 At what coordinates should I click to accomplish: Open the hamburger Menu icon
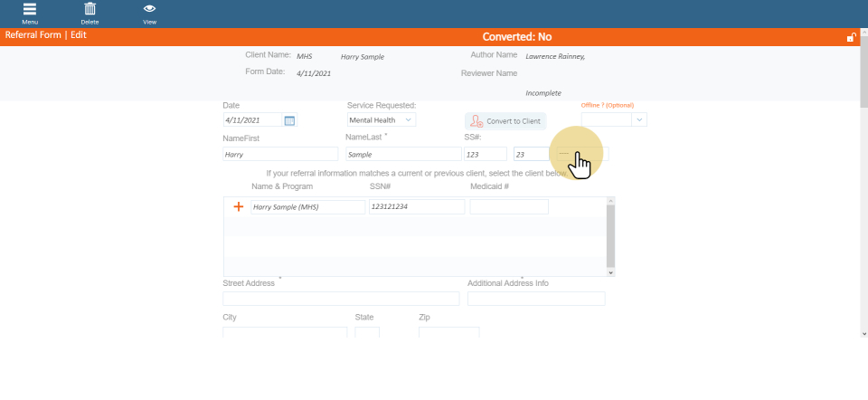click(x=30, y=10)
